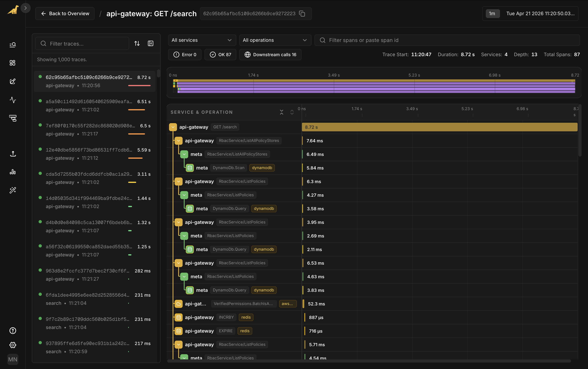This screenshot has width=588, height=369.
Task: Select trace a5a50c11492d... 6.51 s
Action: point(95,105)
